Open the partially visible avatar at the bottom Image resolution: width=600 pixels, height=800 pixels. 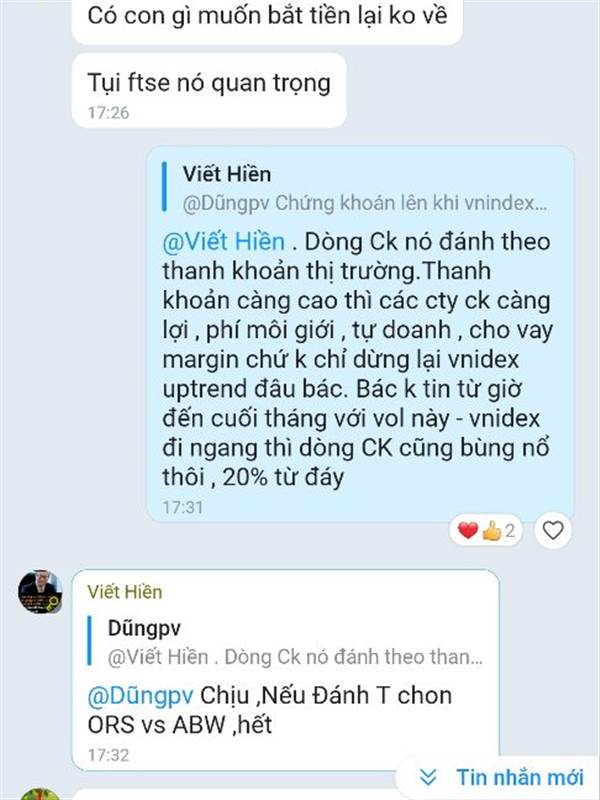[40, 794]
